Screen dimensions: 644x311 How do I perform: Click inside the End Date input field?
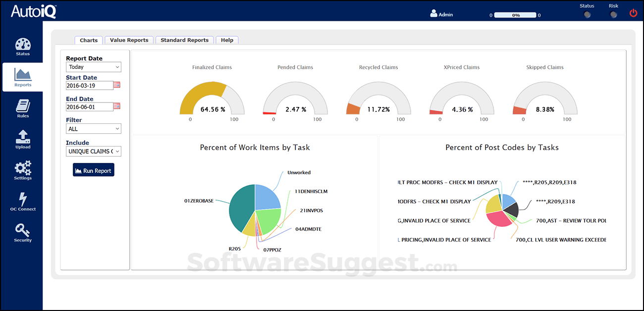89,106
